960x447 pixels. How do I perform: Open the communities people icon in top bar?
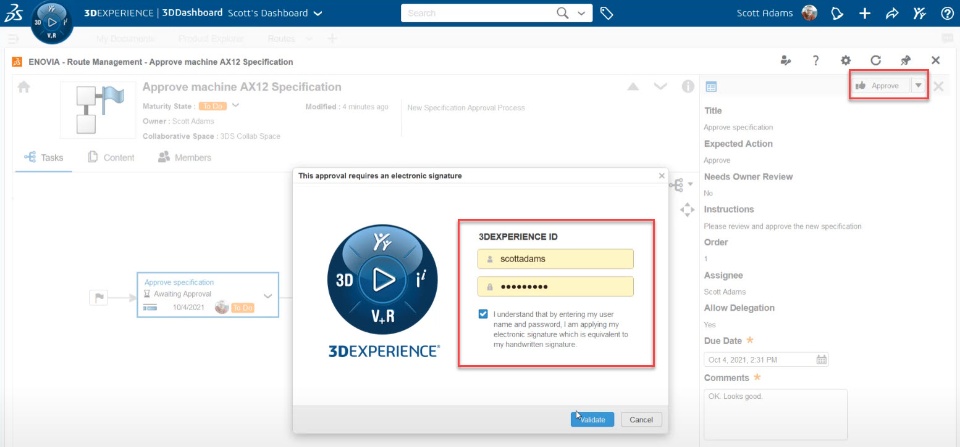click(x=919, y=13)
